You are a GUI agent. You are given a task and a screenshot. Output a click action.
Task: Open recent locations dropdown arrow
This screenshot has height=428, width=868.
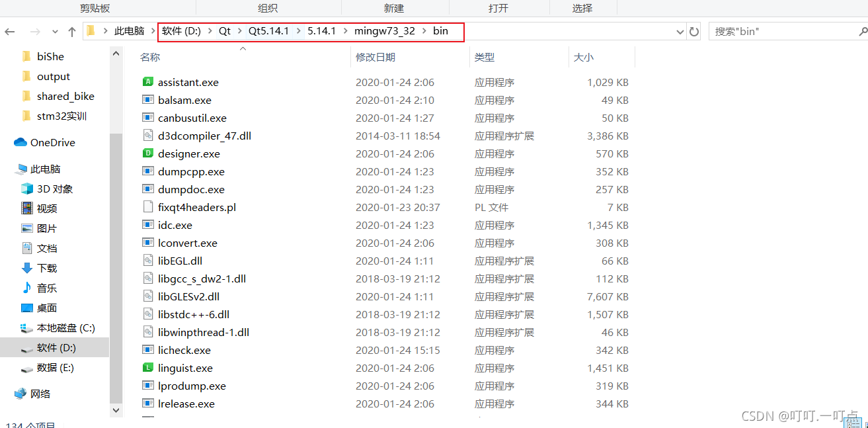point(55,31)
